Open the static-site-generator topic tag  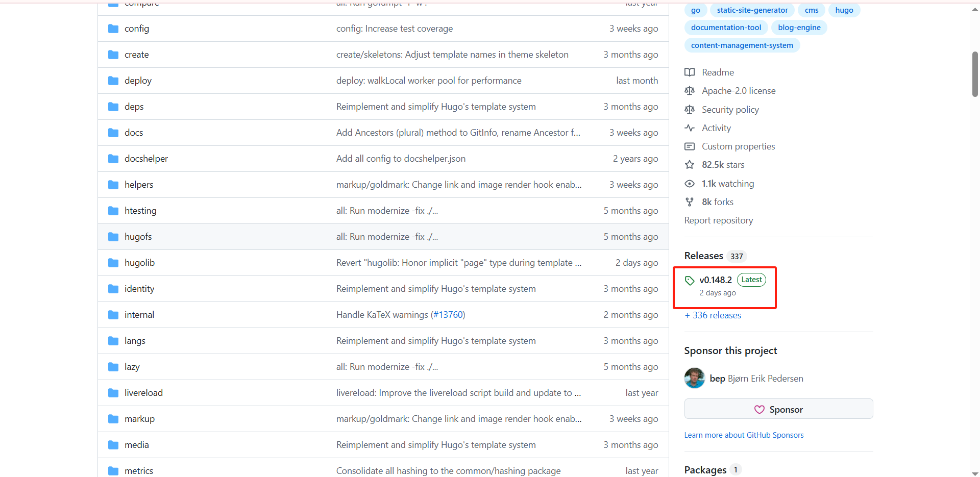[x=752, y=10]
